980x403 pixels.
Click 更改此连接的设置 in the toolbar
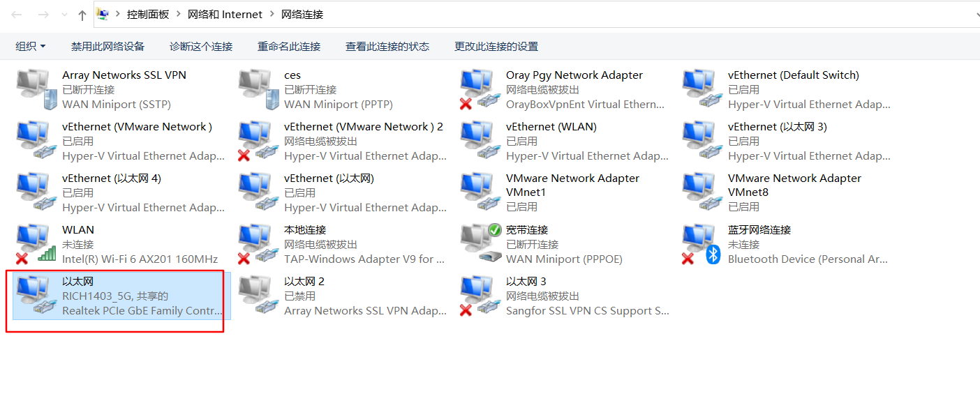click(496, 47)
